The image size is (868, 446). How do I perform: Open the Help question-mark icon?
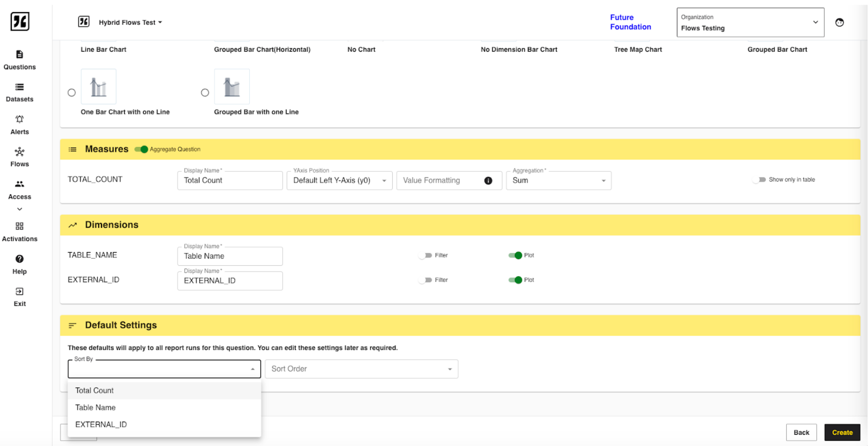(19, 259)
